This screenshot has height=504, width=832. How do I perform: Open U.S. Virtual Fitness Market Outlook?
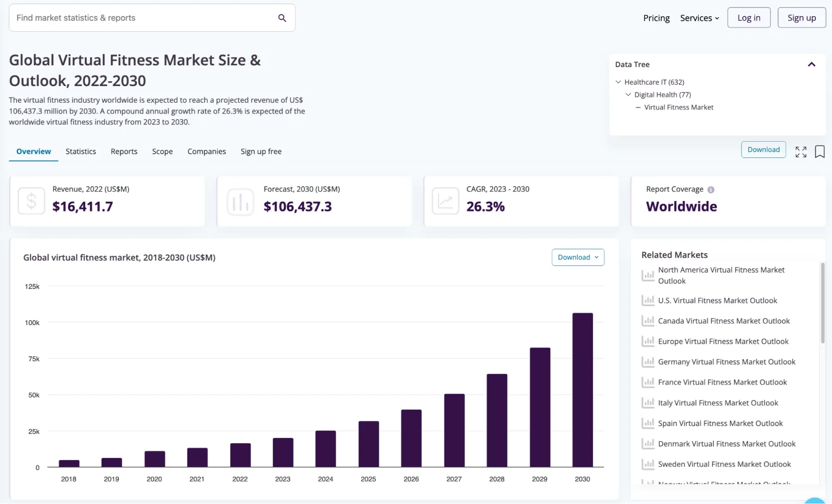pos(718,300)
